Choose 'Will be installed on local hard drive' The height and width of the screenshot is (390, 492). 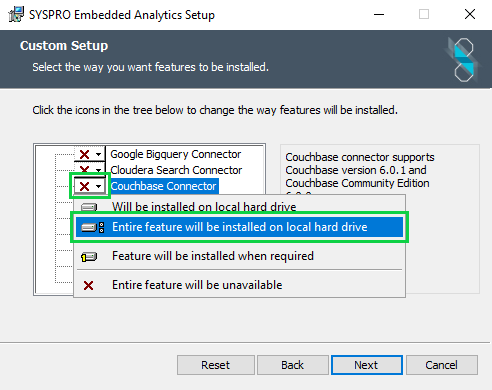pos(239,207)
